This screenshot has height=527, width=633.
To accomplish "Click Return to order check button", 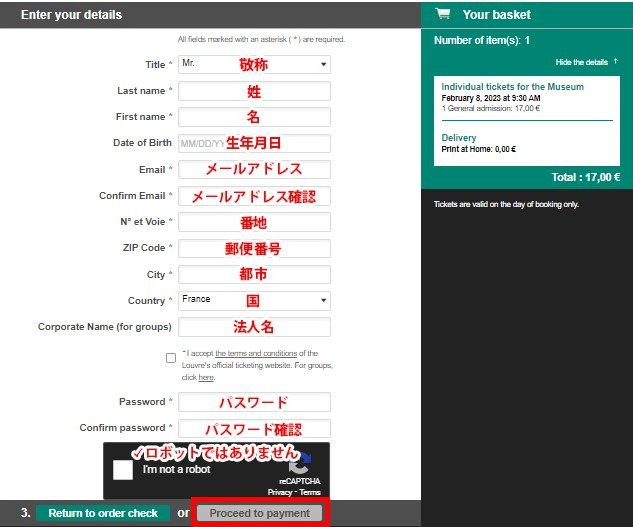I will tap(103, 513).
